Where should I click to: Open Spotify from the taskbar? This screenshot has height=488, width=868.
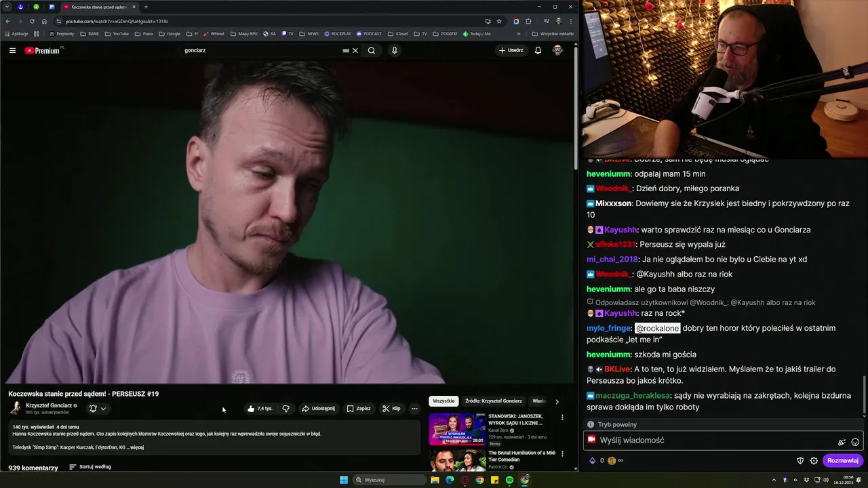tap(509, 480)
